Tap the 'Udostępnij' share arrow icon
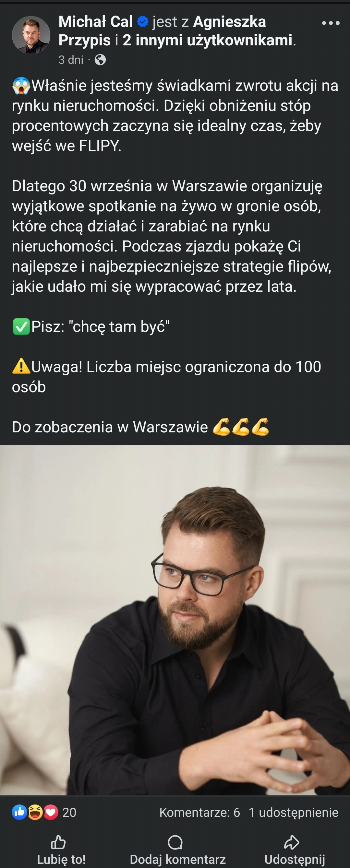The height and width of the screenshot is (868, 350). 292,842
